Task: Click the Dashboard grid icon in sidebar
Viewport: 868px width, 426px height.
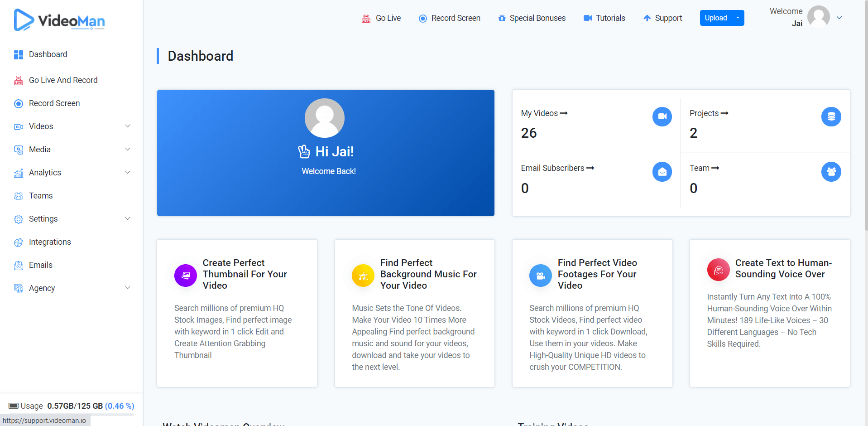Action: [x=19, y=55]
